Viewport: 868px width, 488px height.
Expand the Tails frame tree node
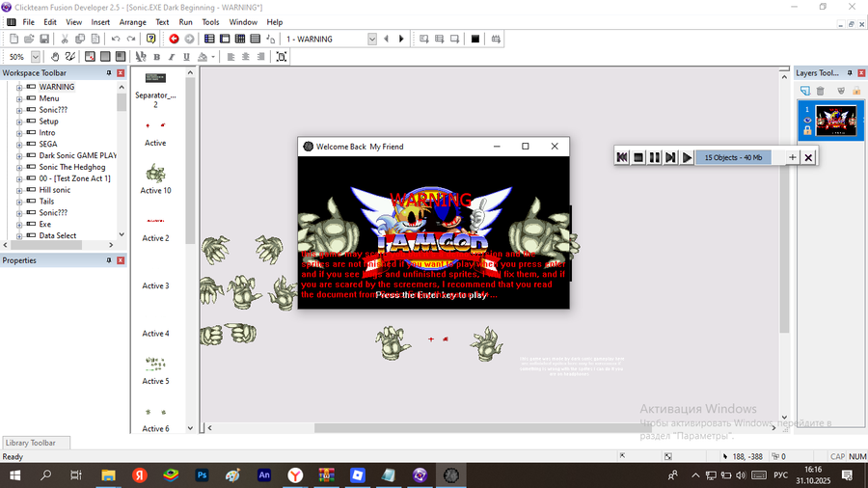[x=19, y=202]
